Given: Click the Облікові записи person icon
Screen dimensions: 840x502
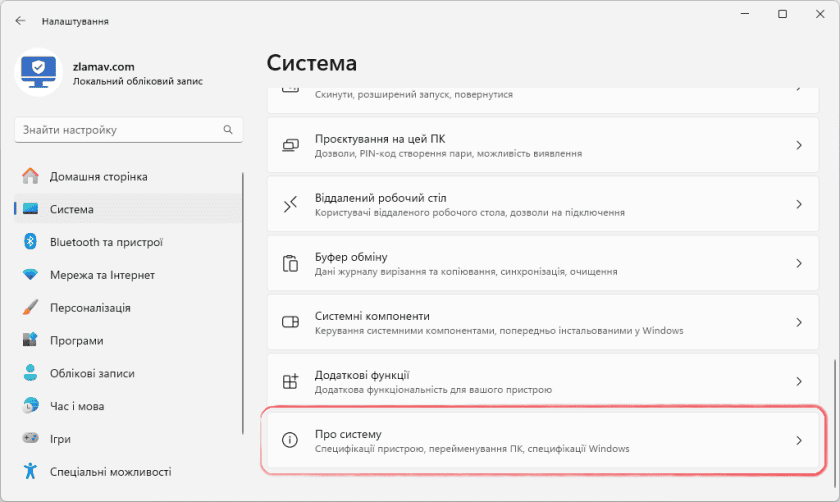Looking at the screenshot, I should coord(31,373).
